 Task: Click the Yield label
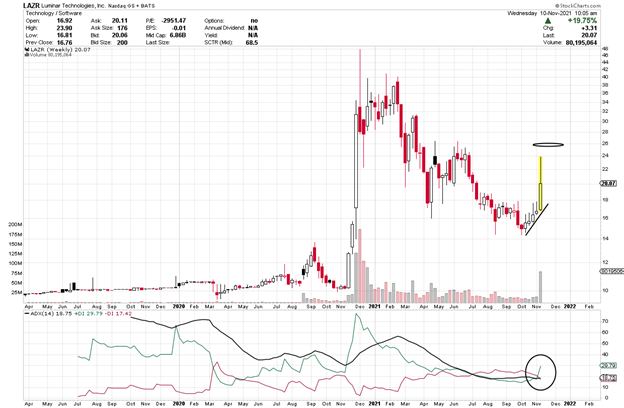pyautogui.click(x=211, y=35)
